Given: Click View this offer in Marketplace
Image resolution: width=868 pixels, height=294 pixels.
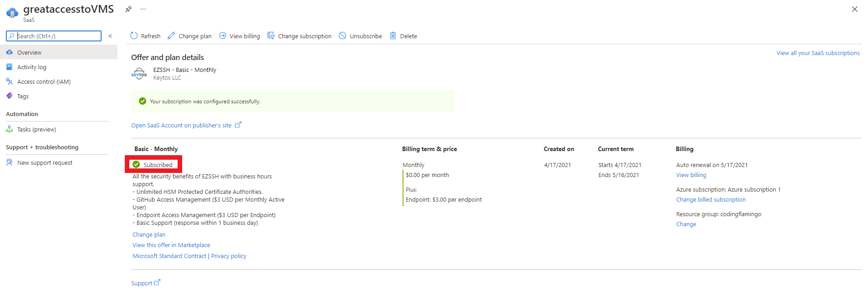Looking at the screenshot, I should (x=171, y=245).
